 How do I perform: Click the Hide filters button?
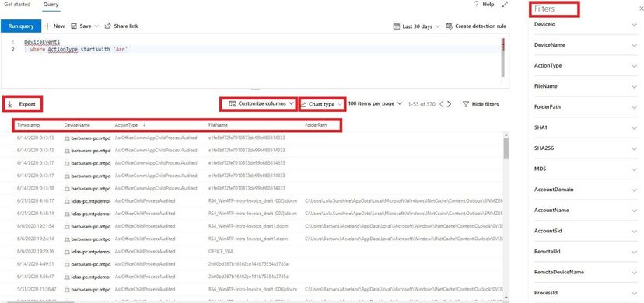481,104
